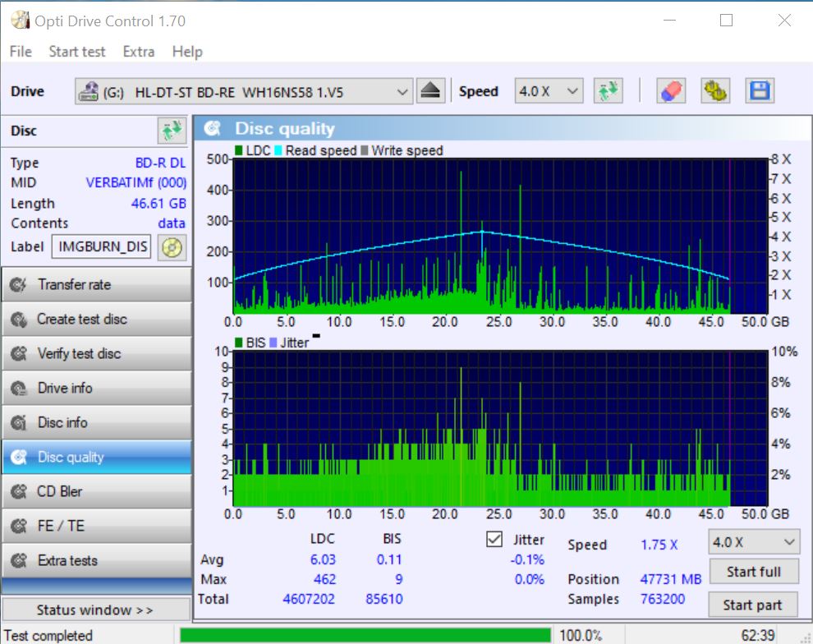Click the save floppy disk icon
Screen dimensions: 813x644
tap(760, 91)
